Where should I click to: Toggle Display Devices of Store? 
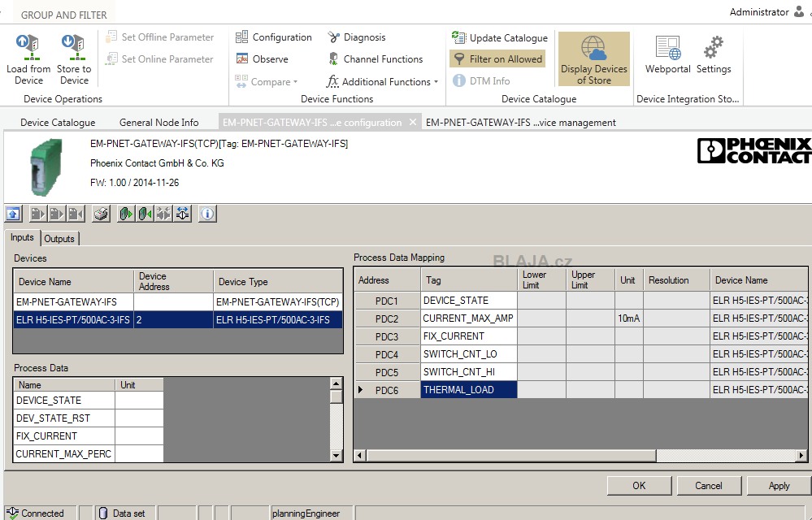(x=594, y=59)
